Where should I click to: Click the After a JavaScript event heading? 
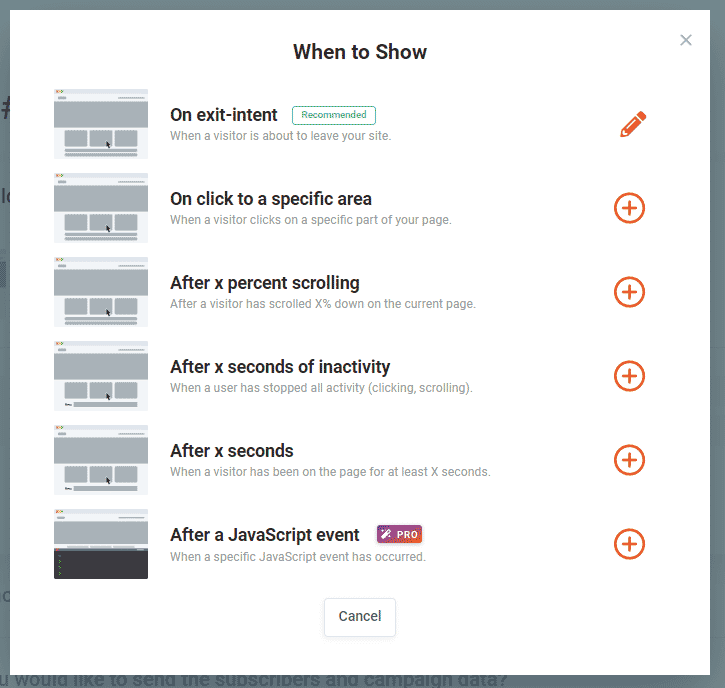tap(265, 535)
